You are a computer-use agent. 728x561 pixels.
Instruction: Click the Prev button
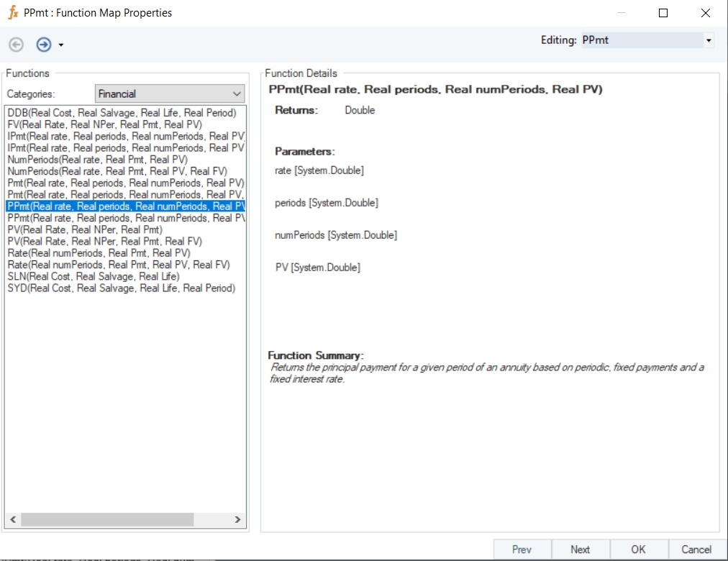coord(522,549)
